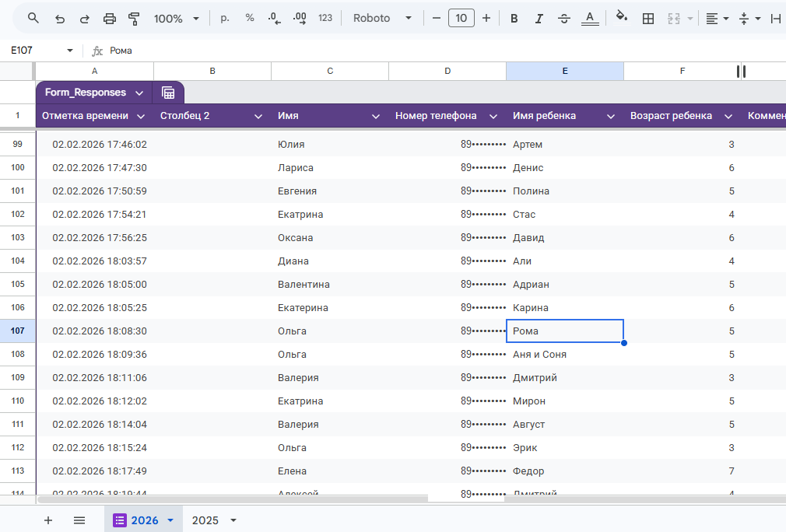Undo the last action

tap(60, 19)
